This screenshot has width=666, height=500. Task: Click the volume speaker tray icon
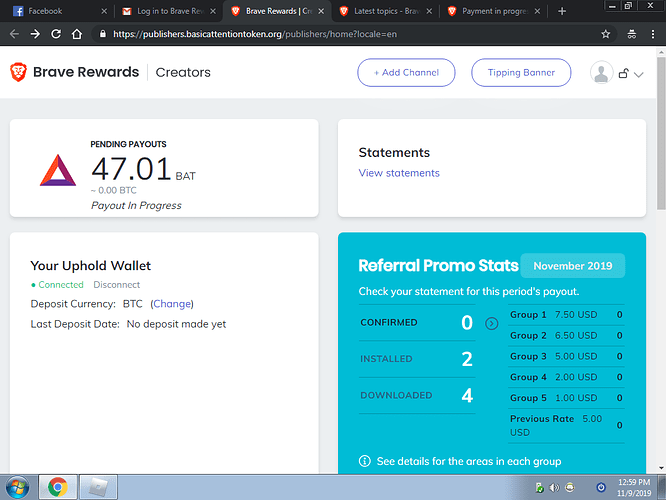(x=554, y=488)
